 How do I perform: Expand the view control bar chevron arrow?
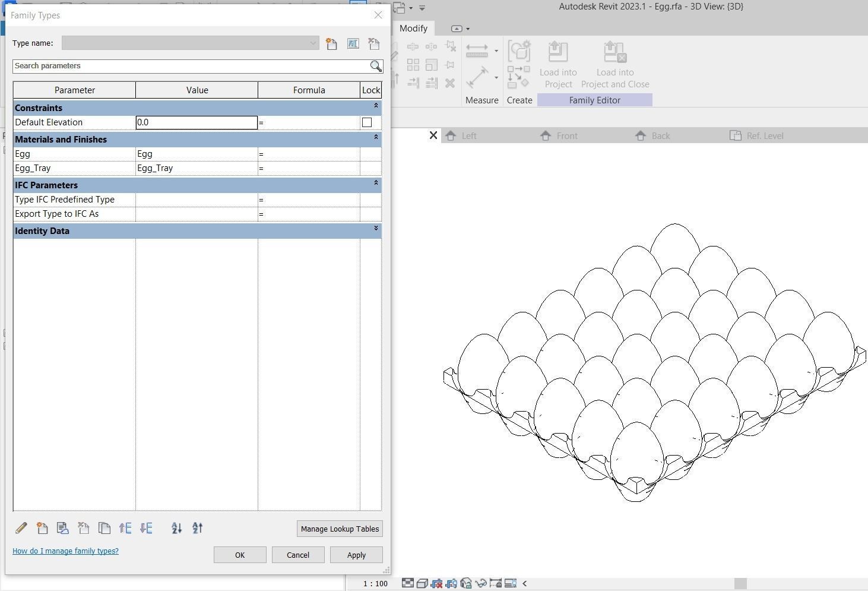[x=524, y=583]
